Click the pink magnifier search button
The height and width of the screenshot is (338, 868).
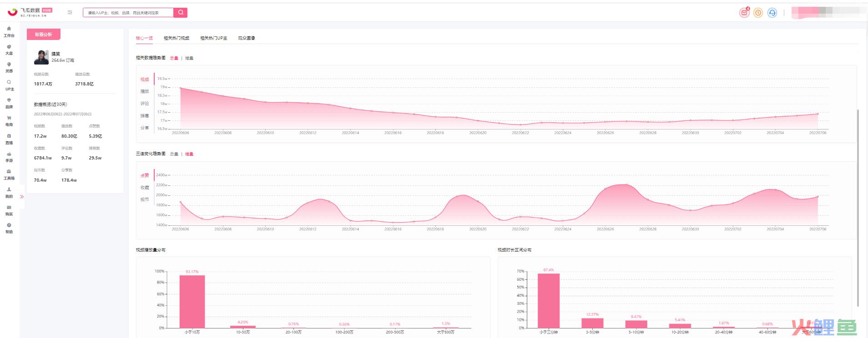click(x=181, y=12)
